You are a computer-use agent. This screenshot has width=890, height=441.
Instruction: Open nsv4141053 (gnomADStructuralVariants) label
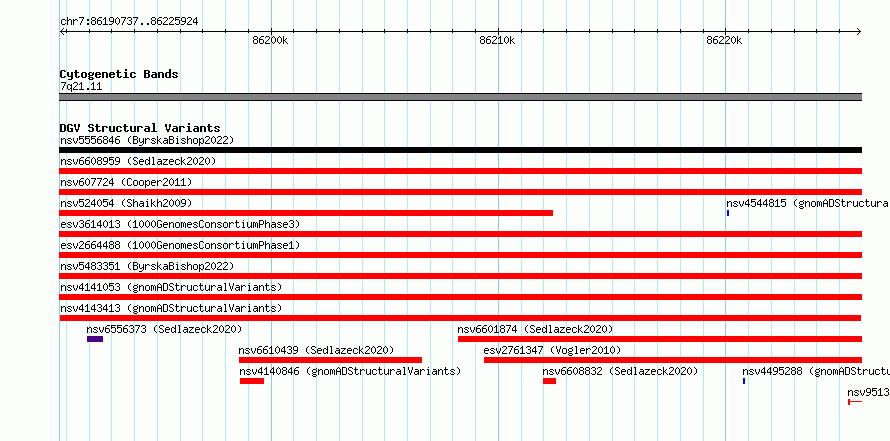click(x=171, y=287)
